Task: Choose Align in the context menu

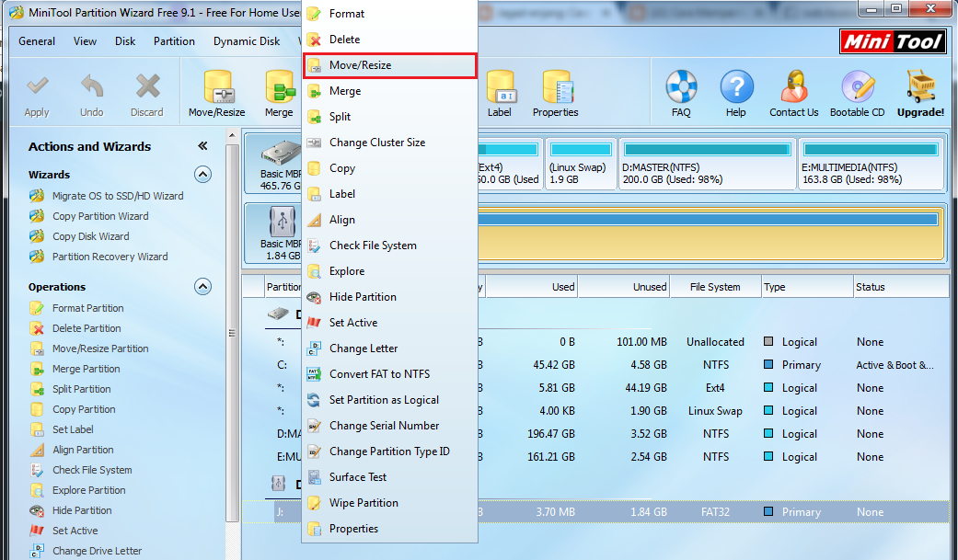Action: [390, 220]
